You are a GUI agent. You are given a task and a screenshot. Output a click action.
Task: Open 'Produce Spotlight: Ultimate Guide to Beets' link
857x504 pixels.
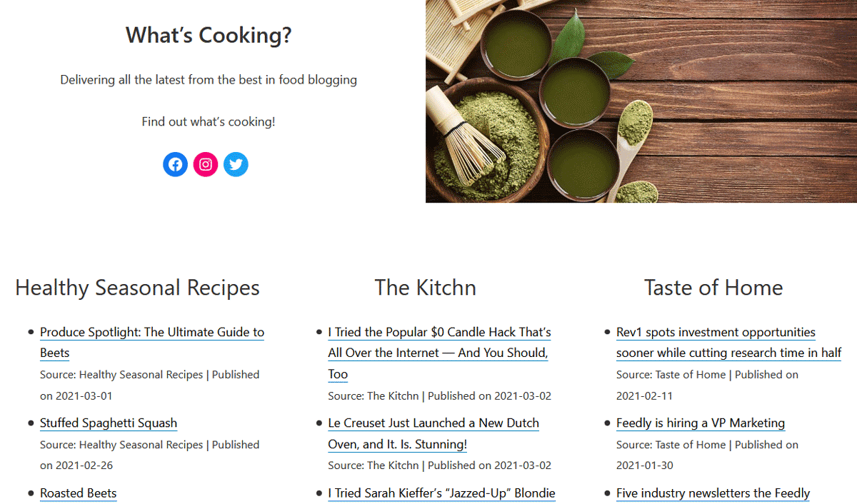[151, 332]
